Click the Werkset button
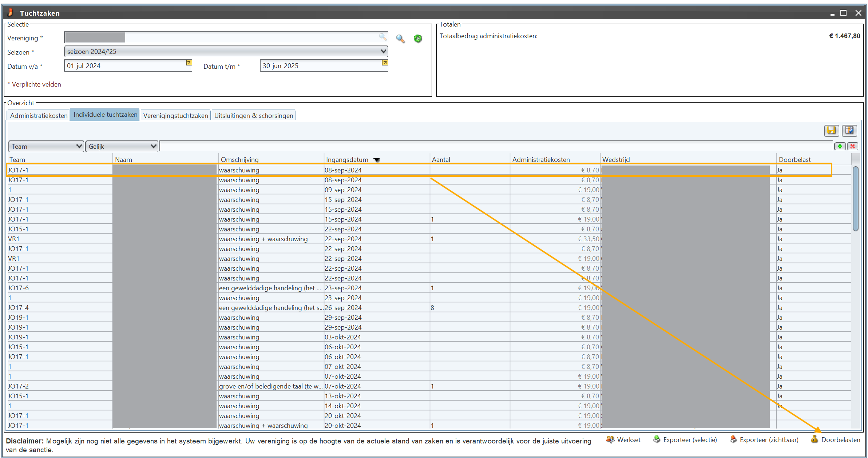 [623, 439]
